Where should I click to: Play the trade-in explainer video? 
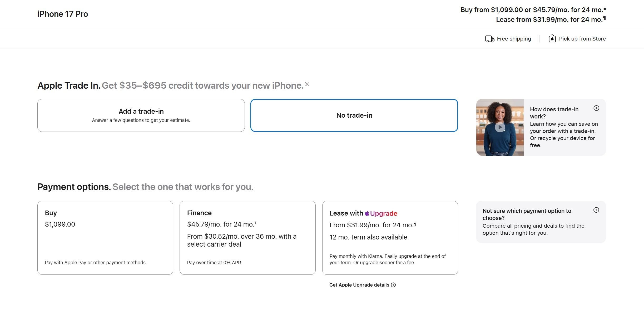500,127
